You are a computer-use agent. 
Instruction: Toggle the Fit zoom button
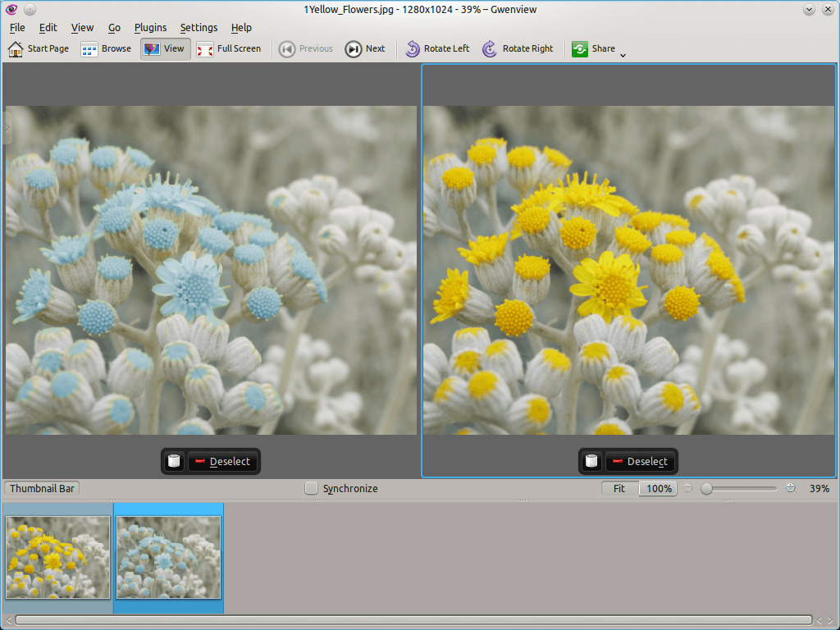pos(619,488)
